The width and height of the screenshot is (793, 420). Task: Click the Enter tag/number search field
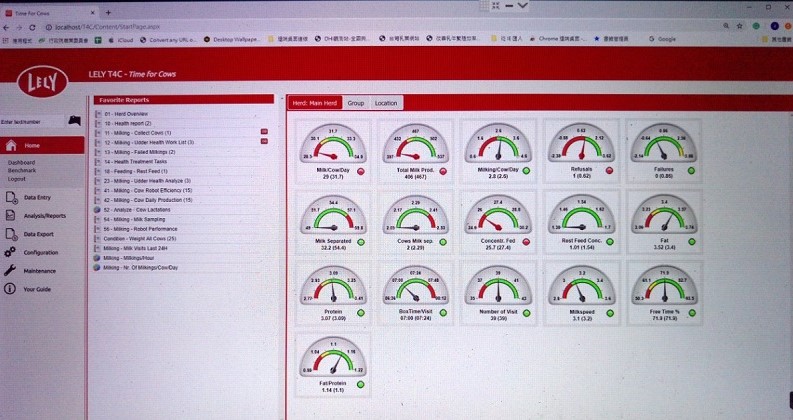[x=33, y=121]
